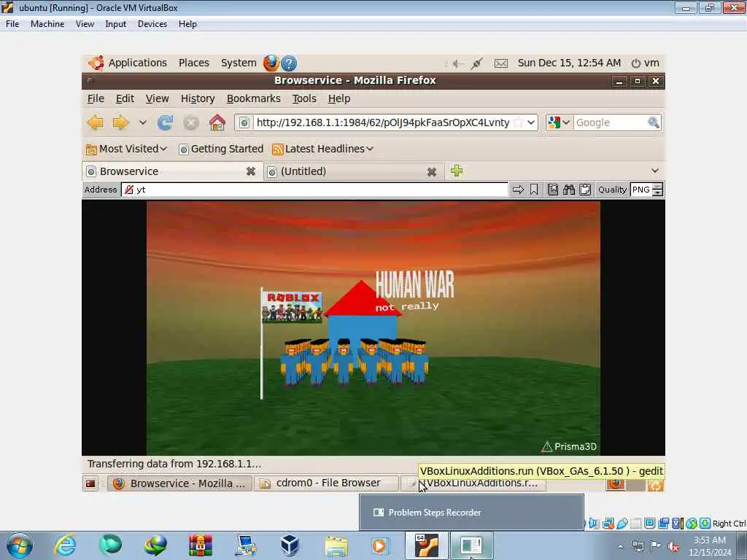747x560 pixels.
Task: Open the search engine selector dropdown
Action: tap(559, 122)
